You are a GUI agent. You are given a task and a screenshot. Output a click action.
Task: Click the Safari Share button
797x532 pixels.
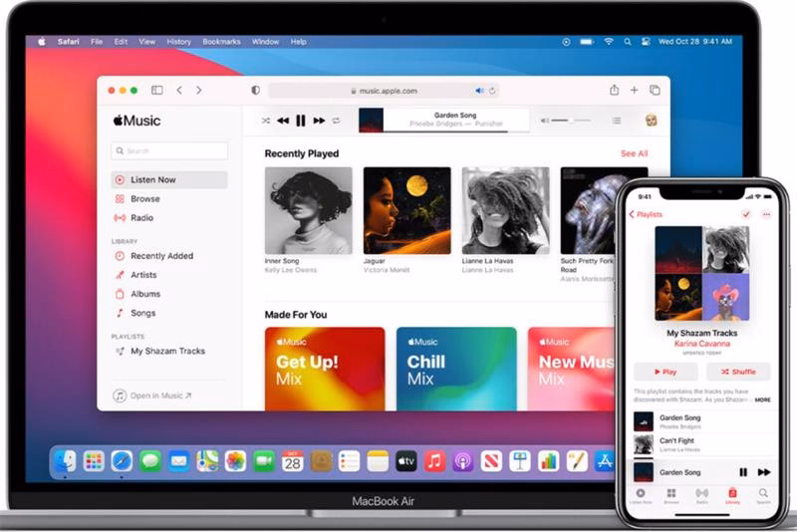(x=614, y=90)
